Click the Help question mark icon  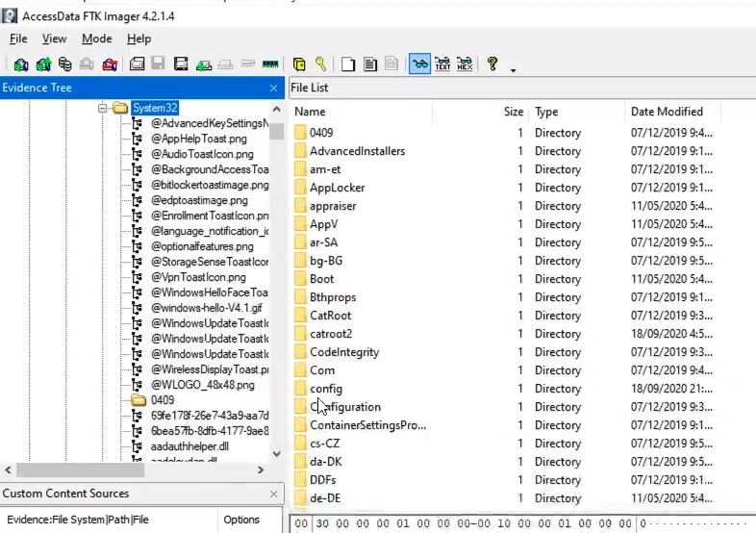tap(492, 64)
